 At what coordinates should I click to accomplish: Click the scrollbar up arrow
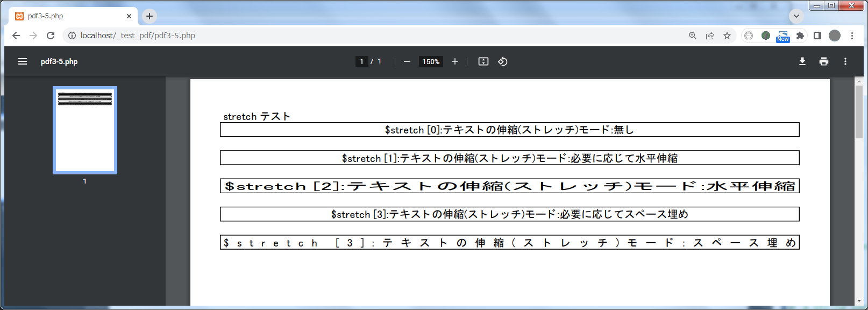point(859,81)
